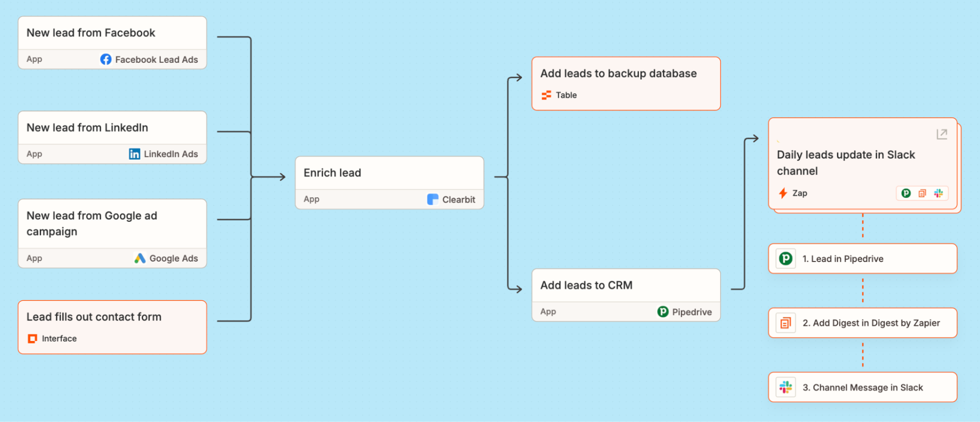Viewport: 980px width, 422px height.
Task: Click the Interface label text
Action: pos(59,339)
